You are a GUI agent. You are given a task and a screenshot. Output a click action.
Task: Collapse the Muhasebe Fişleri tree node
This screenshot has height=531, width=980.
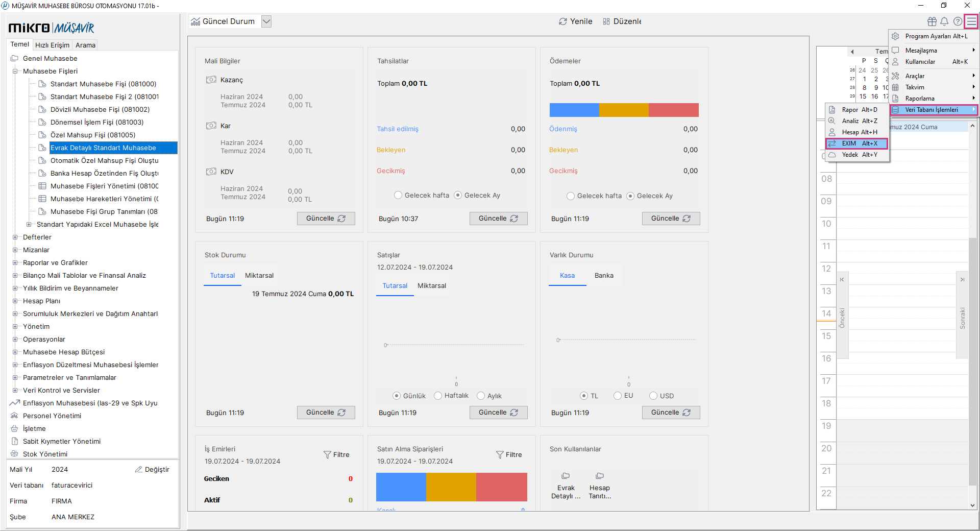(15, 71)
